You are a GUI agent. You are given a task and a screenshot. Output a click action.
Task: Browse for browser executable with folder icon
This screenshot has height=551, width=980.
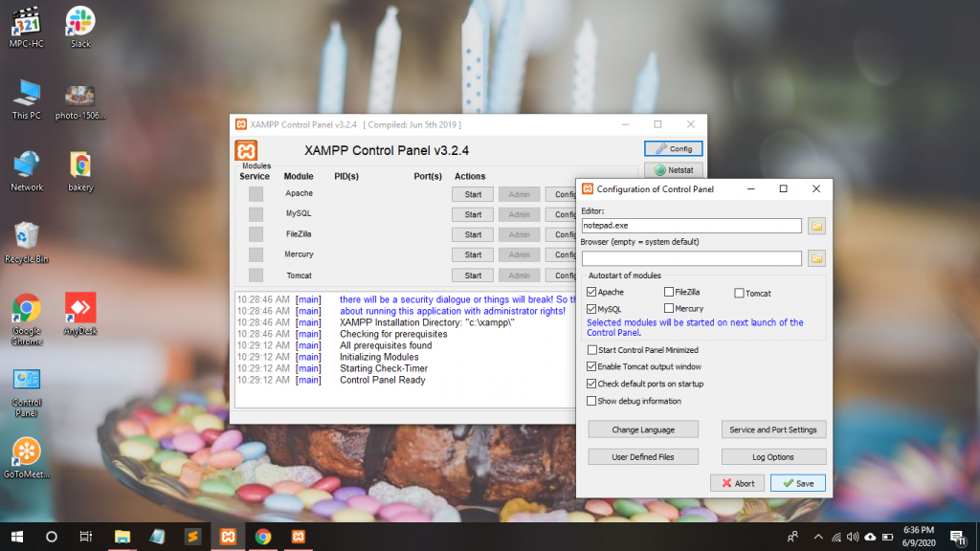point(816,258)
